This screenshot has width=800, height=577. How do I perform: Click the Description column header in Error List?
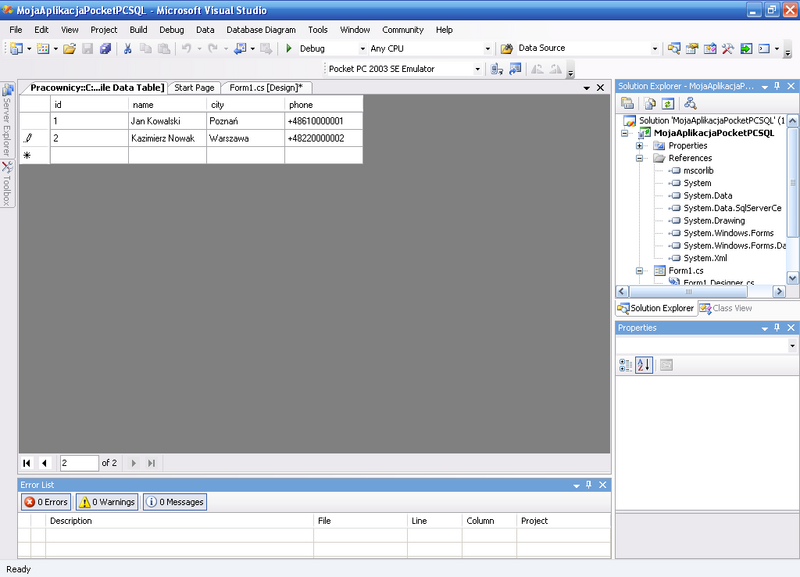tap(179, 521)
